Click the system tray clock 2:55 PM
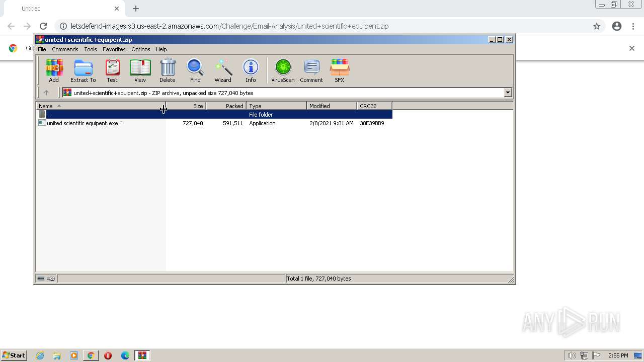644x362 pixels. click(x=618, y=355)
